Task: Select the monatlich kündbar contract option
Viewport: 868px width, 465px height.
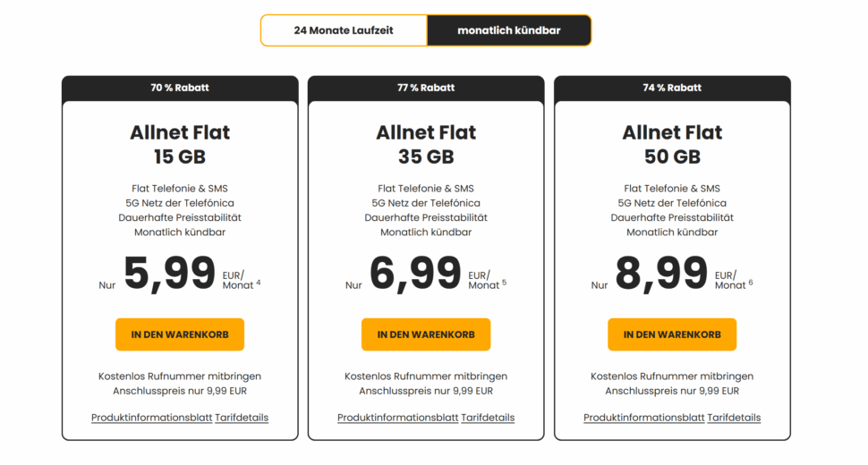Action: tap(508, 30)
